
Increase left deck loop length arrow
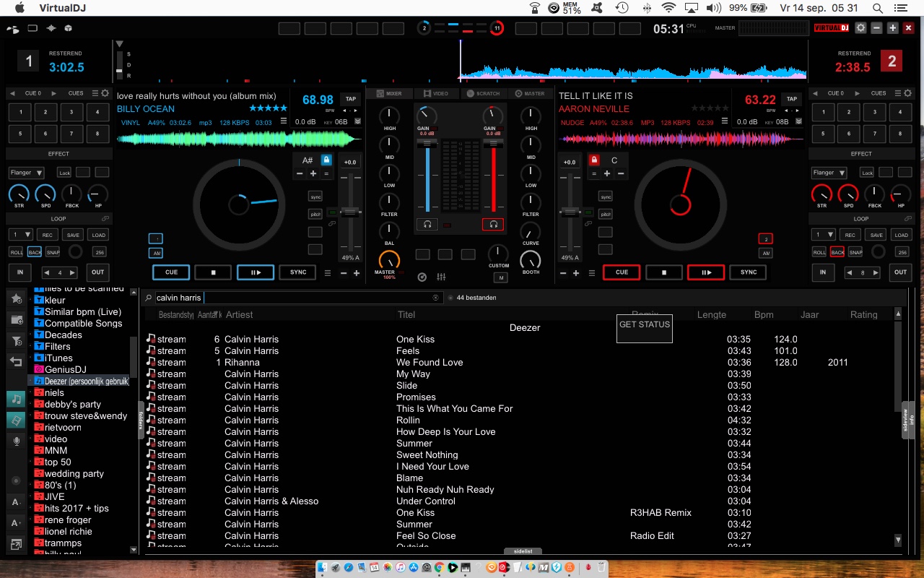point(73,272)
